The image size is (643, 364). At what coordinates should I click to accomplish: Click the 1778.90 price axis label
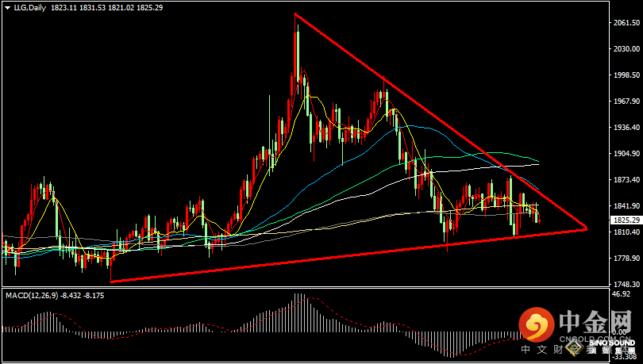click(x=626, y=259)
